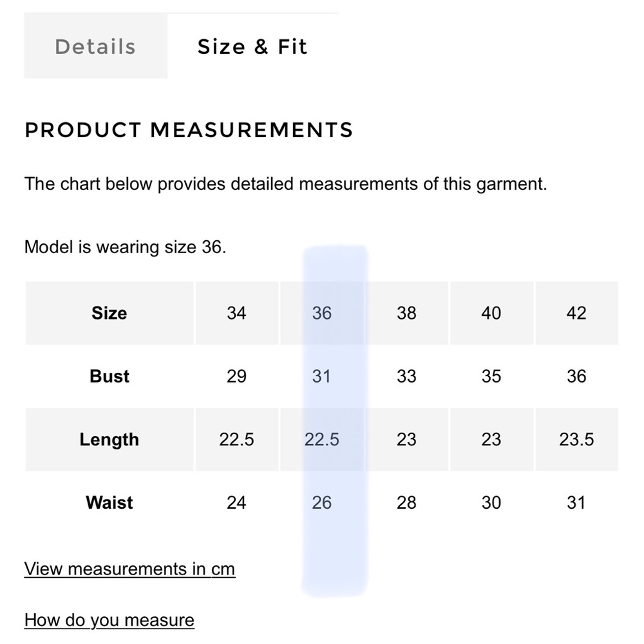Click the 'Model is wearing size 36' text
644x644 pixels.
pyautogui.click(x=125, y=247)
